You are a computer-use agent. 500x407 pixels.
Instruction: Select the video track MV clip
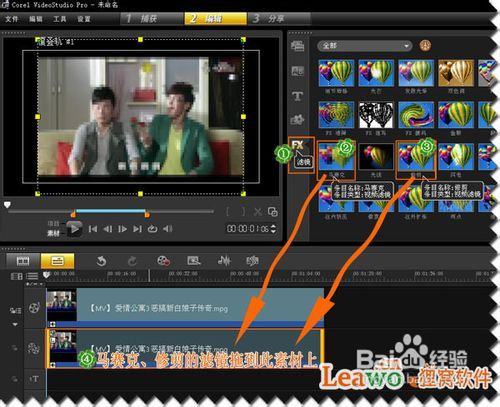click(185, 308)
